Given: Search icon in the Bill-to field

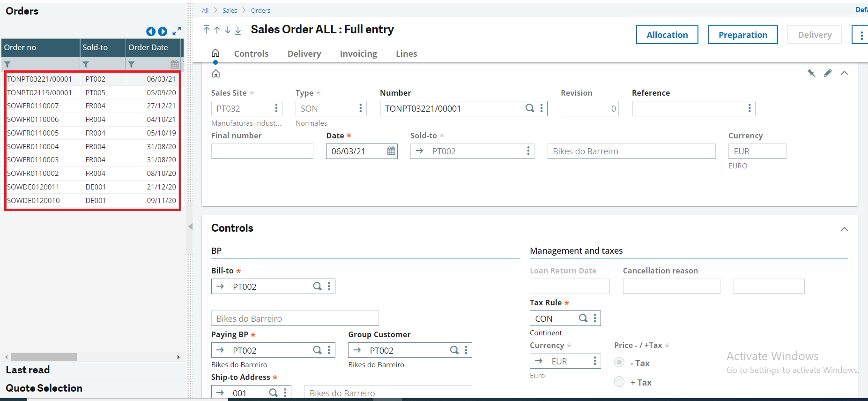Looking at the screenshot, I should click(x=317, y=286).
